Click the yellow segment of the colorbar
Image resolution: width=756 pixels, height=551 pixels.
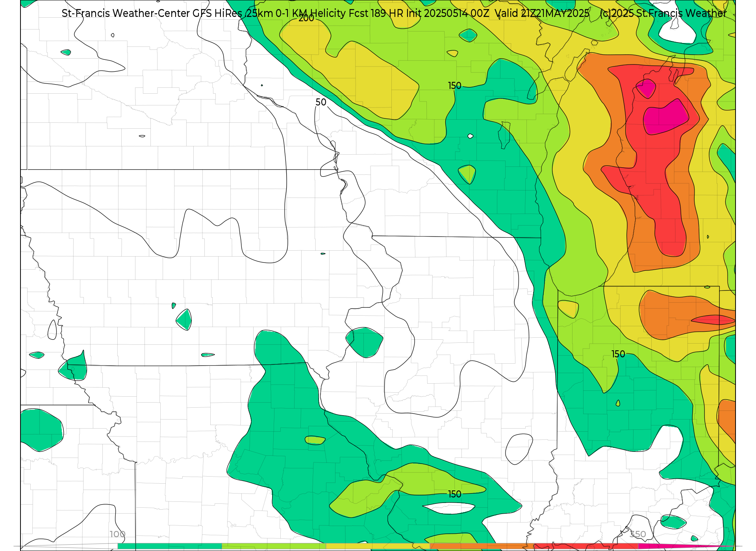(378, 546)
